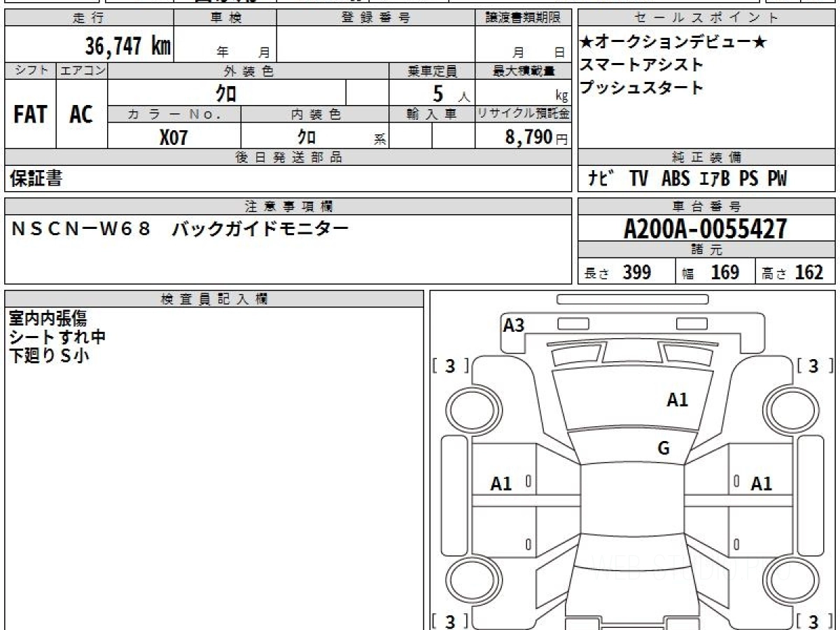
Task: Click the シフト header cell
Action: pos(30,71)
